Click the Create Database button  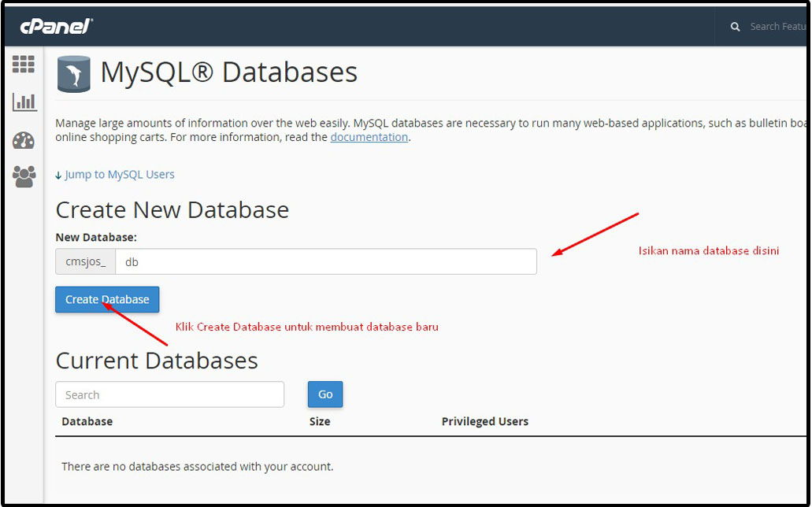(107, 299)
